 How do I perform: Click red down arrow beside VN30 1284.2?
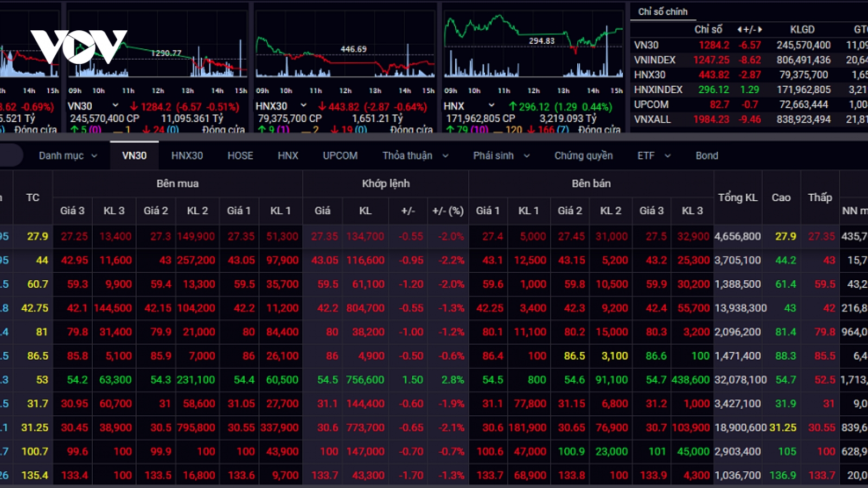tap(134, 106)
